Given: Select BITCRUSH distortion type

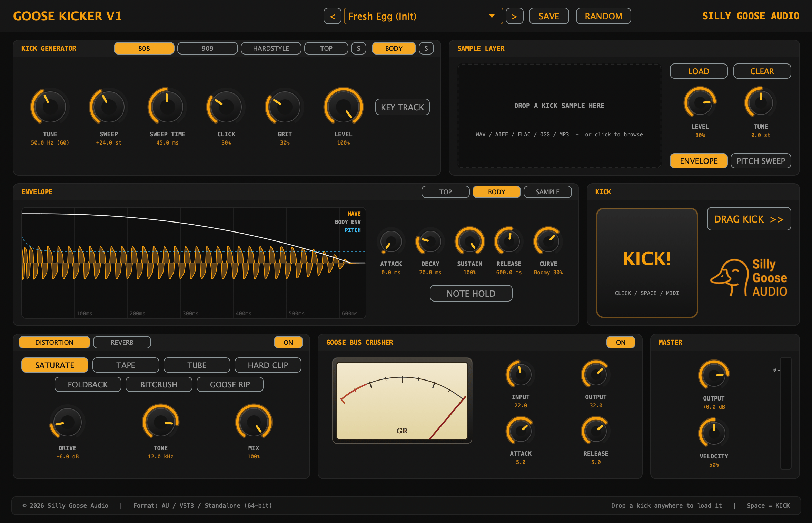Looking at the screenshot, I should (x=159, y=384).
